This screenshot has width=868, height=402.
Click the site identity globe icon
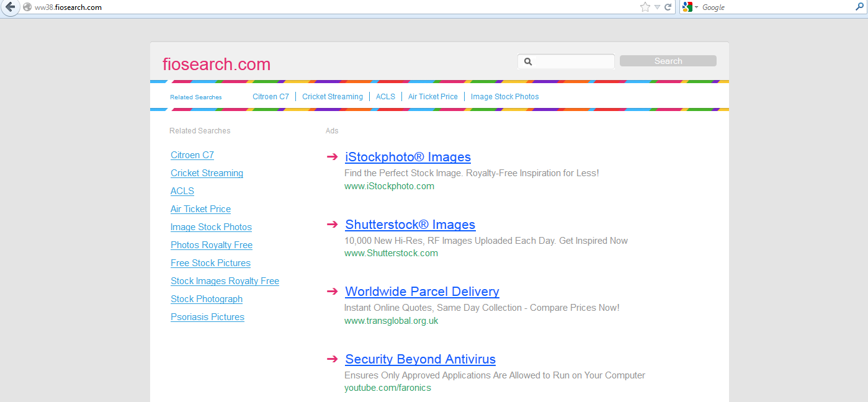(27, 7)
